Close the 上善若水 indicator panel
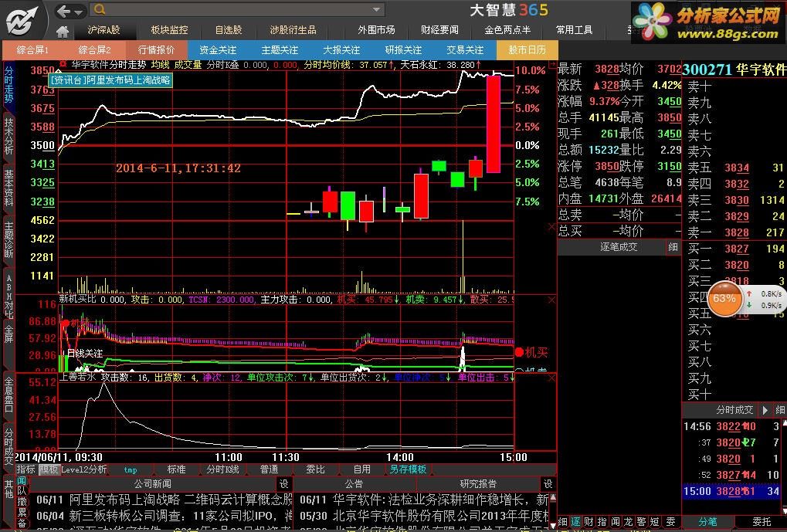 (551, 378)
